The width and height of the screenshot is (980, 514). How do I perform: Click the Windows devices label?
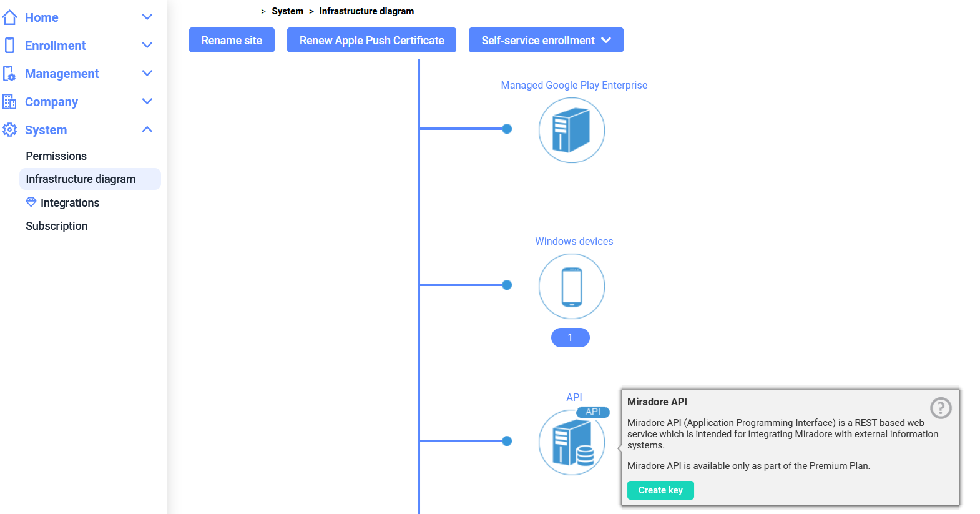click(x=574, y=241)
